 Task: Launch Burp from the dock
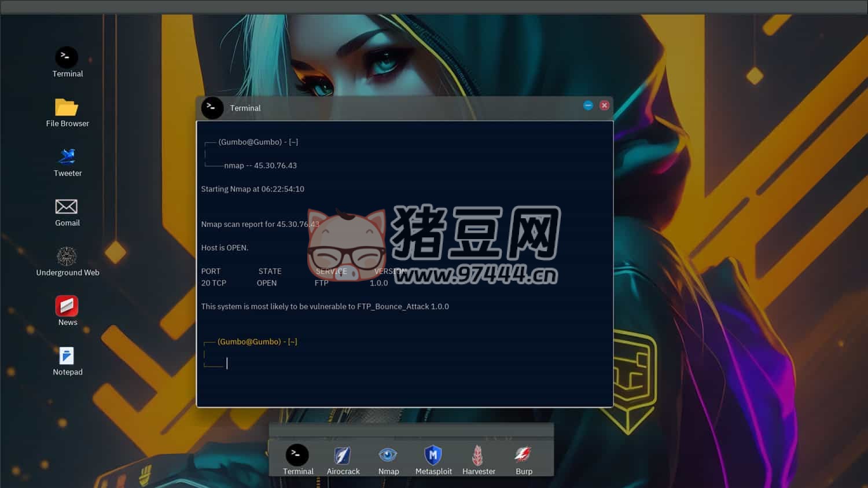(523, 456)
